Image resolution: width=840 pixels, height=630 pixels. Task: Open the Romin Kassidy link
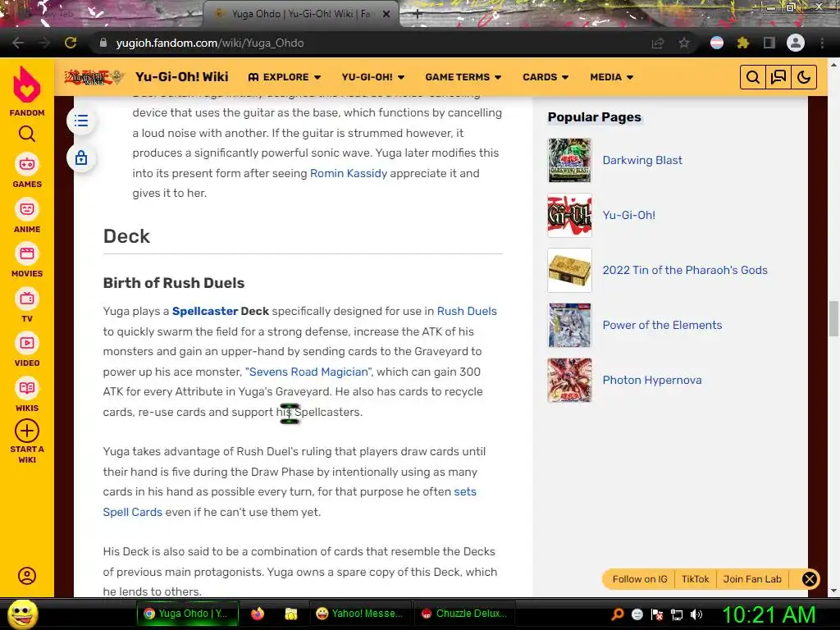tap(348, 174)
